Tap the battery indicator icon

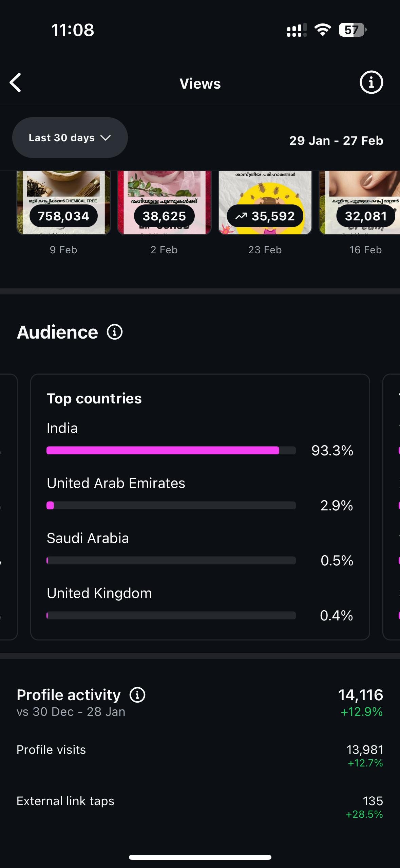point(352,30)
